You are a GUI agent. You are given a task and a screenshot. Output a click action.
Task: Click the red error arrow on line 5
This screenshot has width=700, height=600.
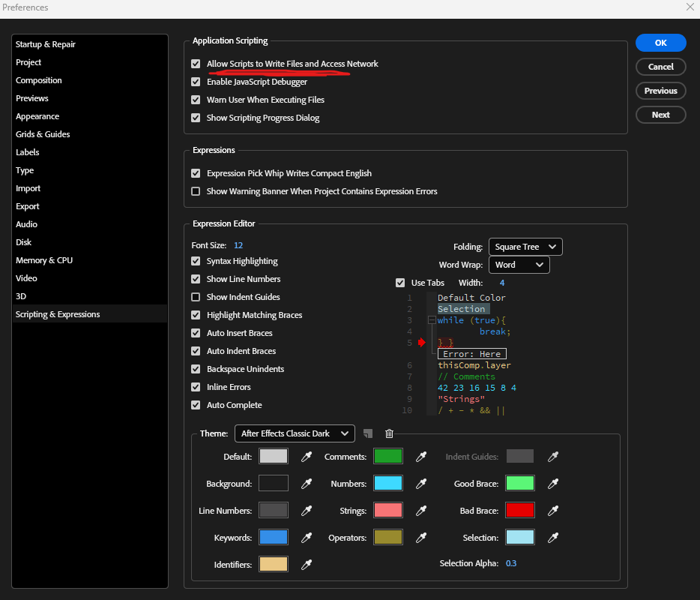(x=422, y=343)
